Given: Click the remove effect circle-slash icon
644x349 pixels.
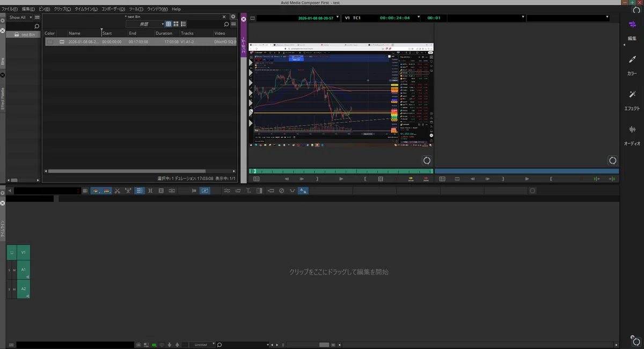Looking at the screenshot, I should pos(282,191).
